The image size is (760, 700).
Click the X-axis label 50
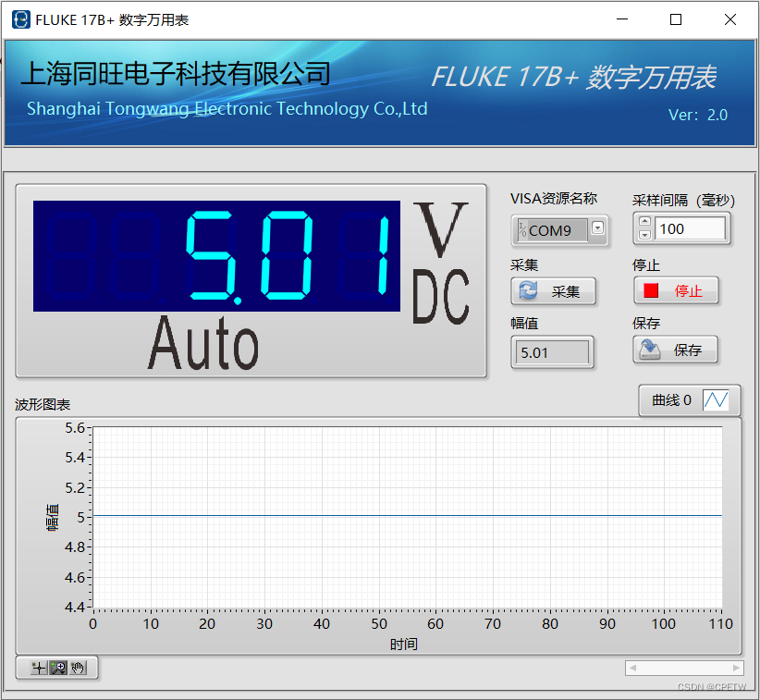[x=379, y=624]
